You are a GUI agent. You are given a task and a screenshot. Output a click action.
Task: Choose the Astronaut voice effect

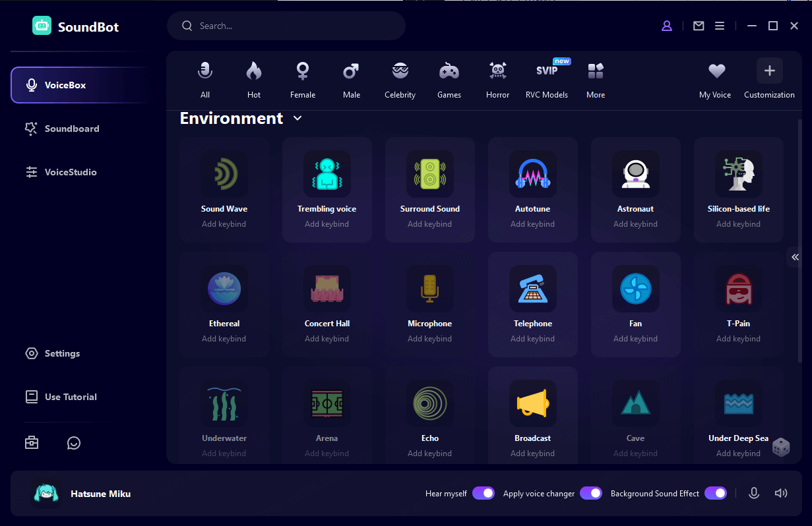click(635, 174)
